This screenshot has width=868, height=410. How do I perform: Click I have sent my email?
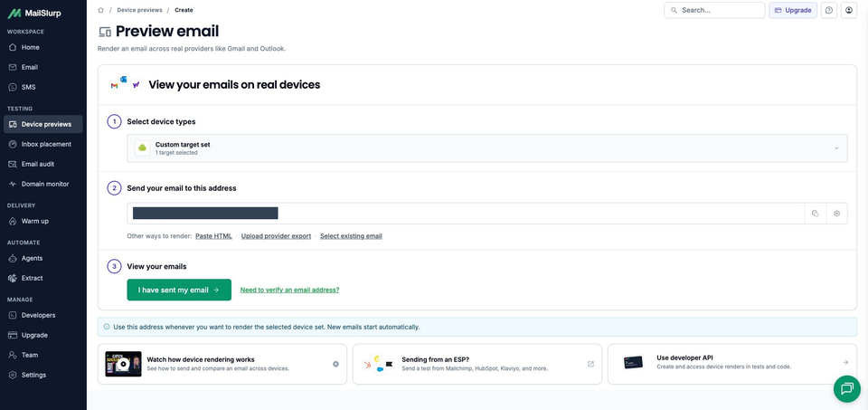click(x=179, y=290)
